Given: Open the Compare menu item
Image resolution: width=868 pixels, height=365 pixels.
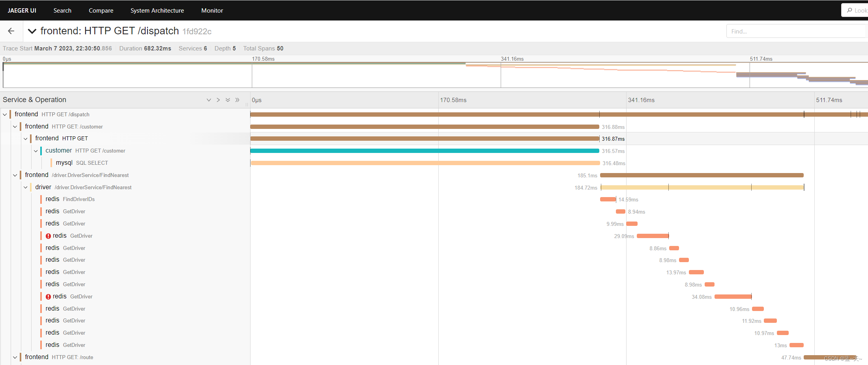Looking at the screenshot, I should (101, 10).
